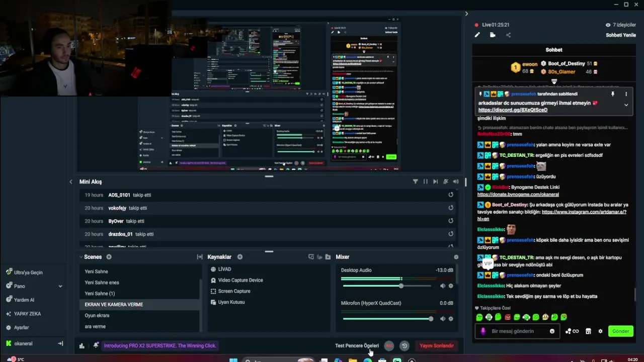Collapse the Scenes collection chevron
Viewport: 644px width, 362px height.
pyautogui.click(x=81, y=257)
